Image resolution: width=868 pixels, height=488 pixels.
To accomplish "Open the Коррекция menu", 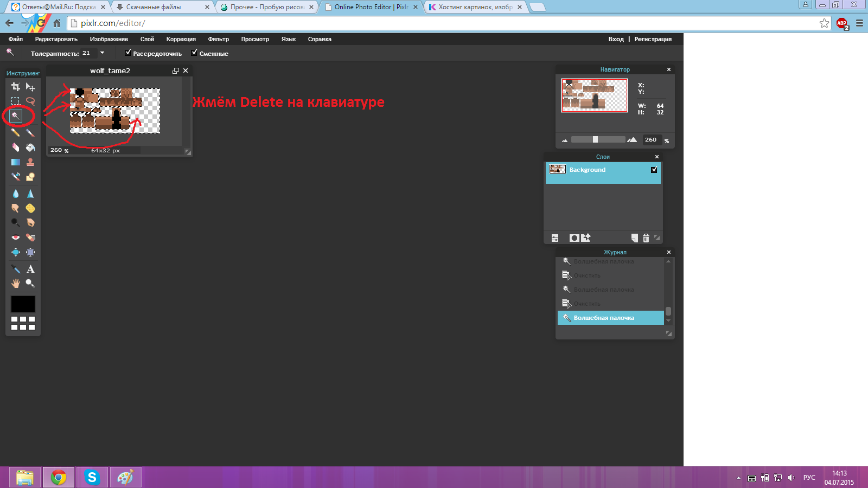I will 181,39.
